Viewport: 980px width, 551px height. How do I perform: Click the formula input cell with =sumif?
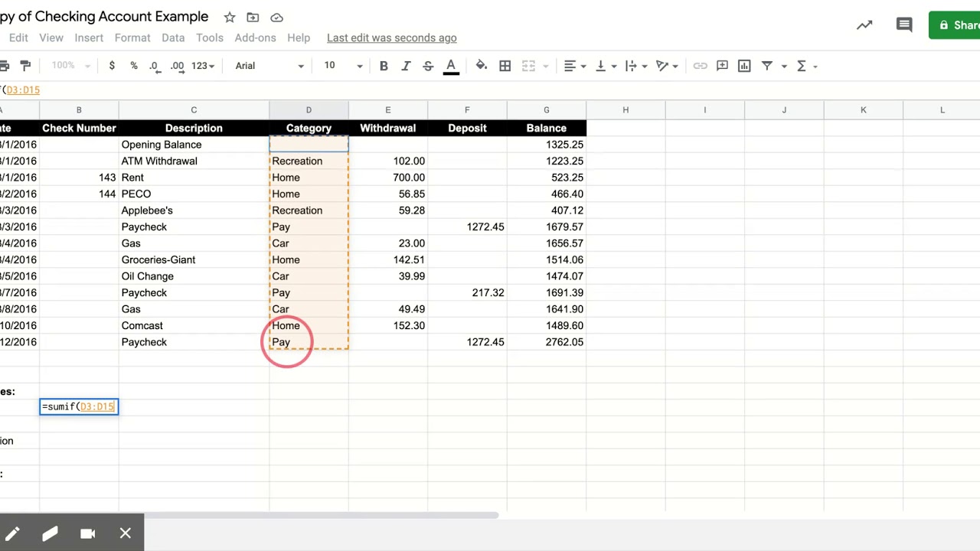click(79, 407)
